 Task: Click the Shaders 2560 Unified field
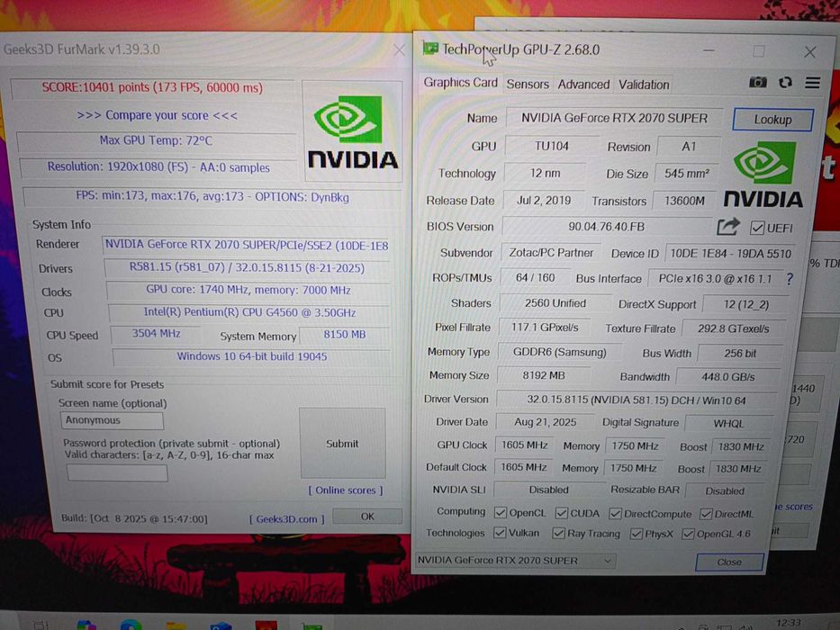pos(555,303)
